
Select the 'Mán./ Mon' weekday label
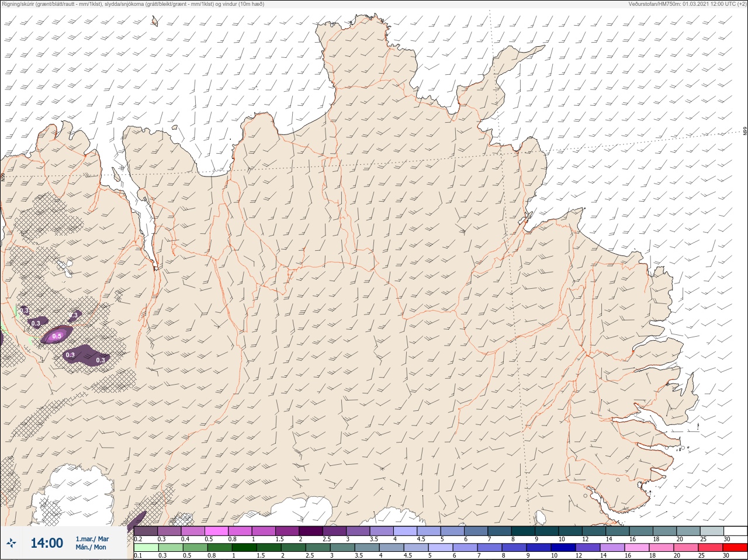pyautogui.click(x=91, y=547)
